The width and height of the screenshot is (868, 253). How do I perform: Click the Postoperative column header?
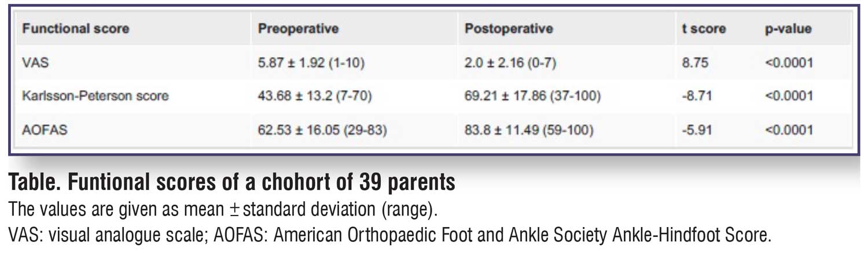[509, 28]
